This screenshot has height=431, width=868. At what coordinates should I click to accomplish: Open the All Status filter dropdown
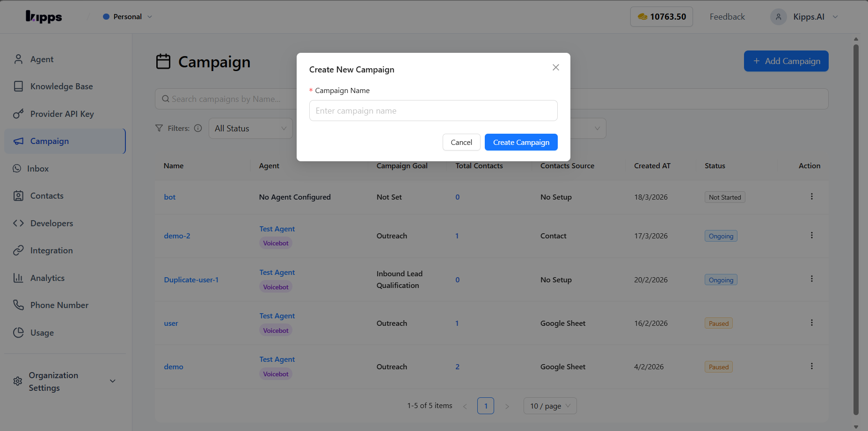pos(250,129)
